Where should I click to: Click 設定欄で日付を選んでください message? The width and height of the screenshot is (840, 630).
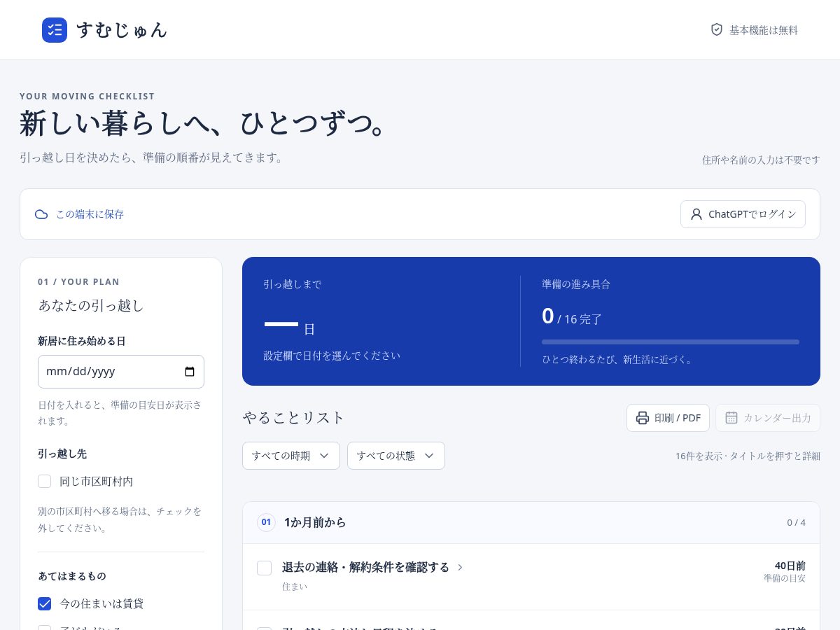point(332,356)
